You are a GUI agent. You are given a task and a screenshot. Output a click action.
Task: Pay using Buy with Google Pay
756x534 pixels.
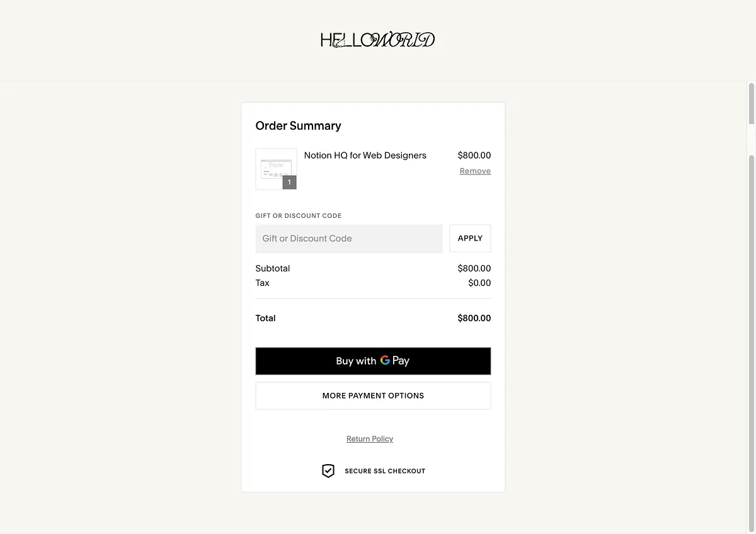tap(373, 361)
